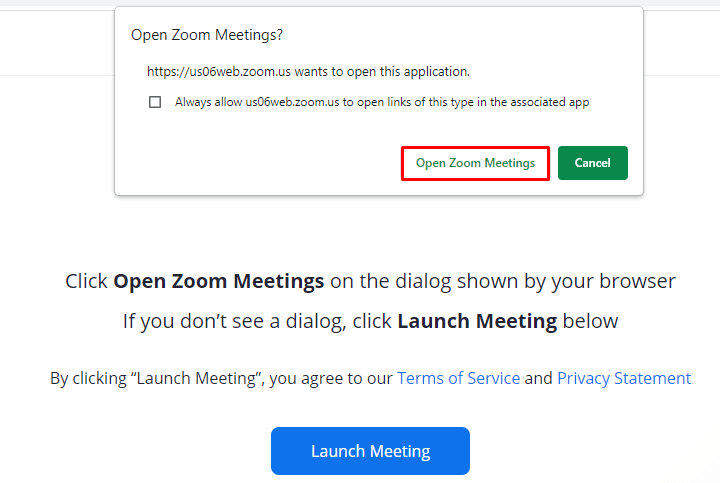Open the Terms of Service link
This screenshot has width=720, height=483.
tap(458, 378)
